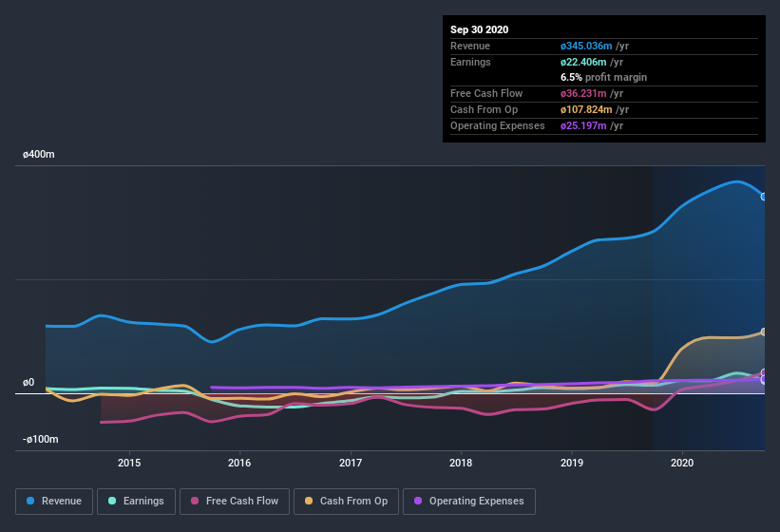Toggle the Cash From Op legend button

coord(346,502)
